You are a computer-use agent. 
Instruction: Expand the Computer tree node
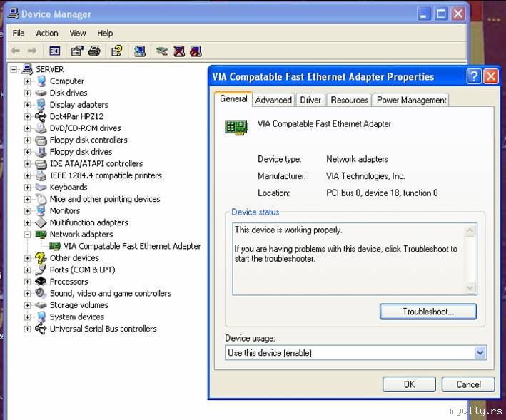(x=27, y=81)
